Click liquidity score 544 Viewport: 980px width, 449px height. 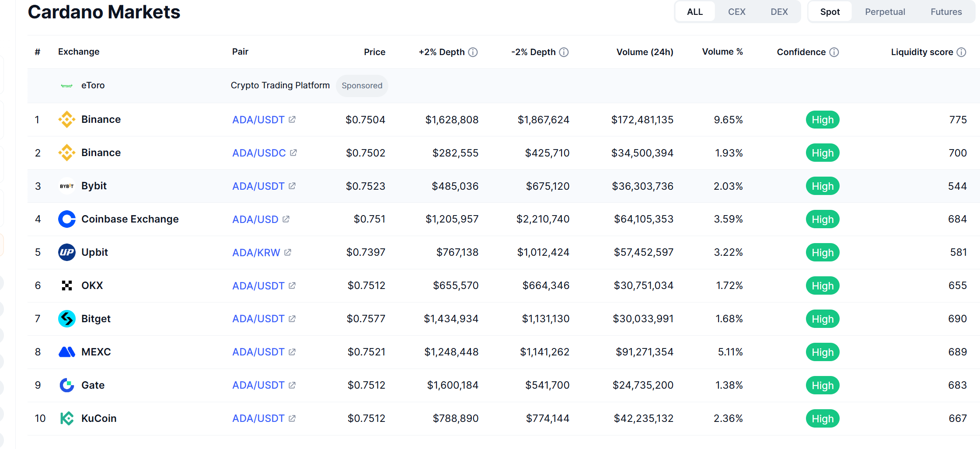pyautogui.click(x=957, y=186)
